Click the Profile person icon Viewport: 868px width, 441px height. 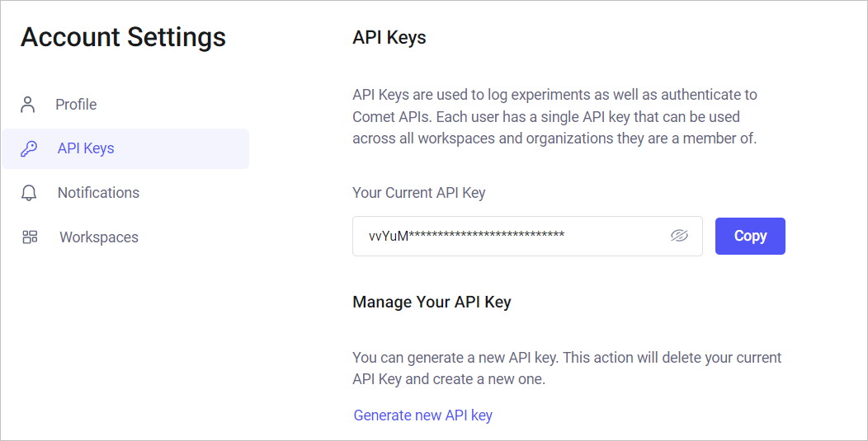pos(28,105)
